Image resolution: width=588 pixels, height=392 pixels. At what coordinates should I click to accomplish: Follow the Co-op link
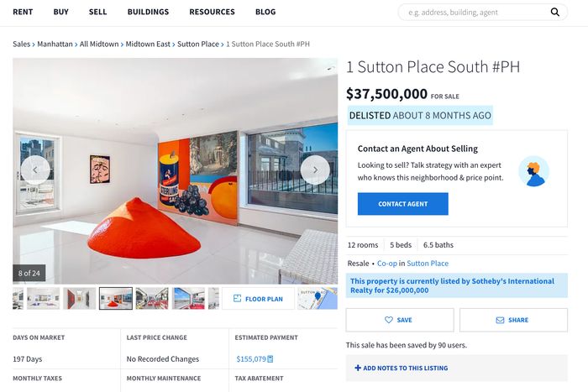[387, 264]
